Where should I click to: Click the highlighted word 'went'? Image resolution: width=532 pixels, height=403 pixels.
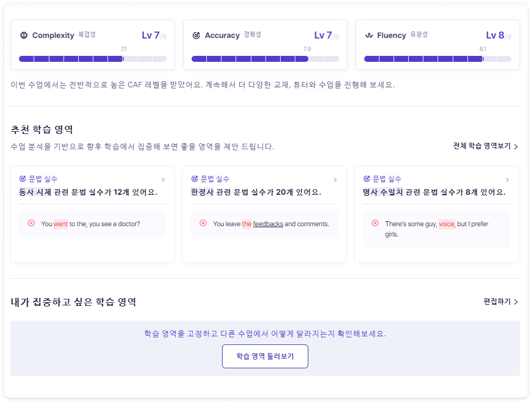pyautogui.click(x=61, y=224)
